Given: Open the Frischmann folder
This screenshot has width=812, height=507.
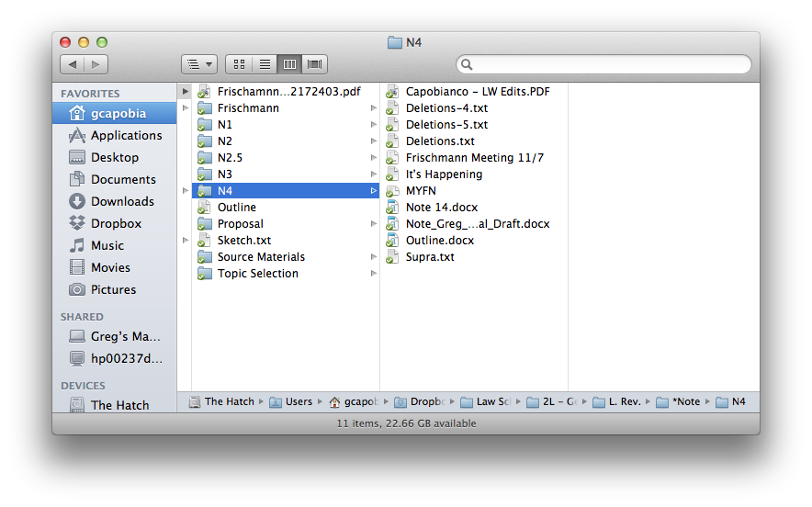Looking at the screenshot, I should 286,108.
